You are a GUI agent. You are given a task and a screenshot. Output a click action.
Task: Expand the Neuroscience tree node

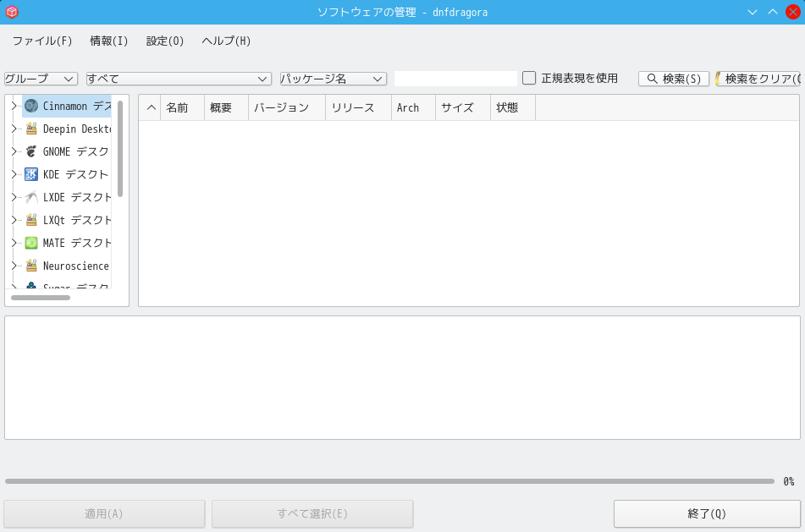14,266
